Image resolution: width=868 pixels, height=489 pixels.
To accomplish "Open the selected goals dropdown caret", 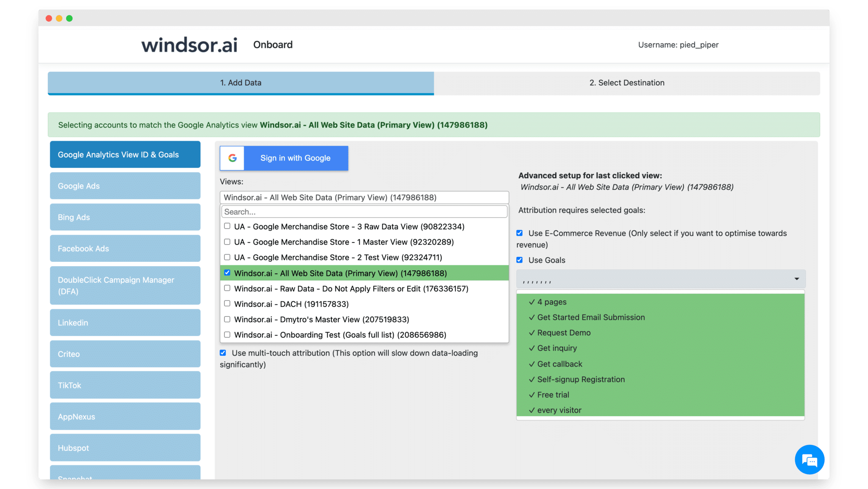I will click(x=796, y=279).
